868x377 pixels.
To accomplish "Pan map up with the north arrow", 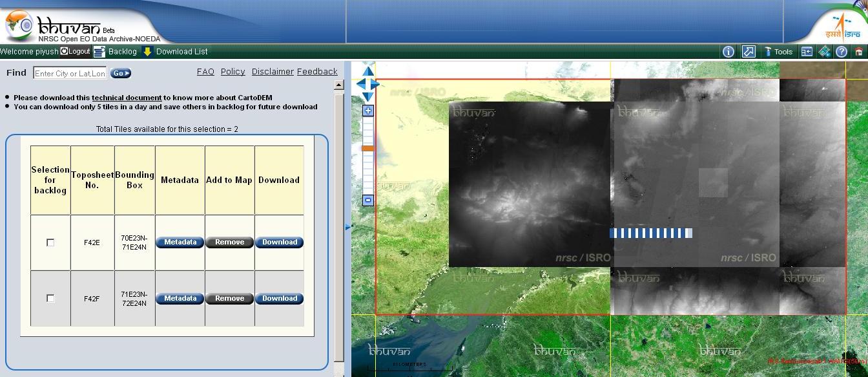I will [x=368, y=71].
